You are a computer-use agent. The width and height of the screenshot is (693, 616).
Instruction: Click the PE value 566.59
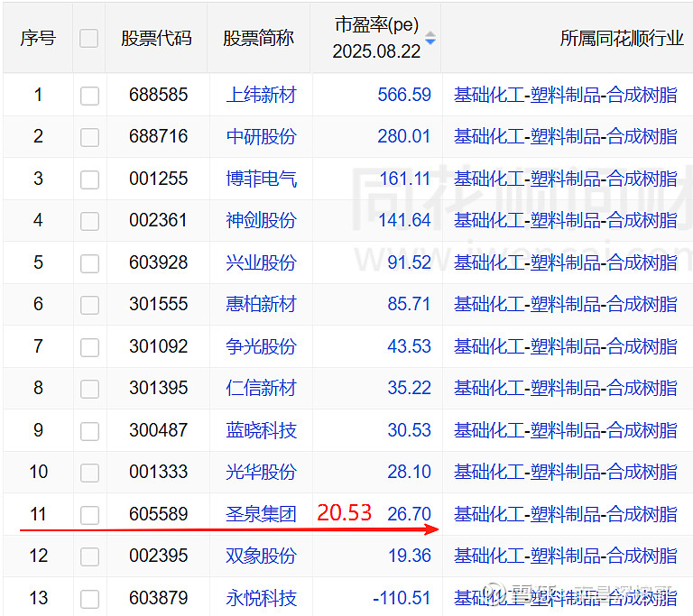(404, 95)
